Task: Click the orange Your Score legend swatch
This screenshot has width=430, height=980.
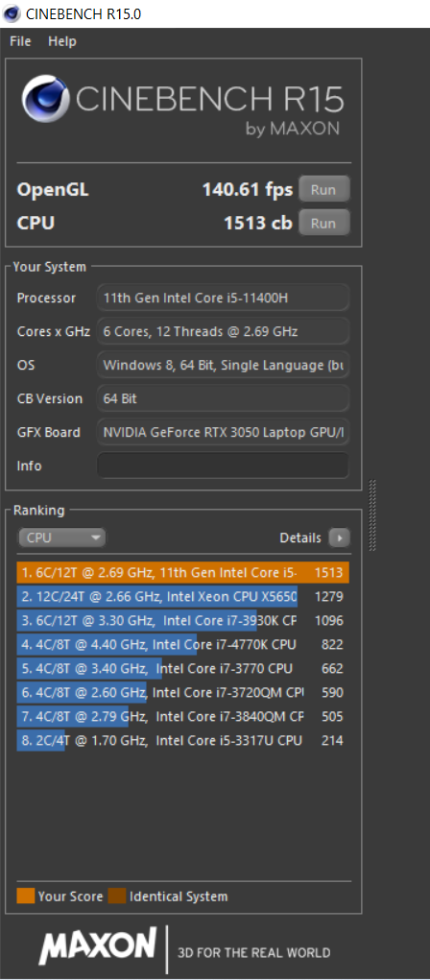Action: coord(26,896)
